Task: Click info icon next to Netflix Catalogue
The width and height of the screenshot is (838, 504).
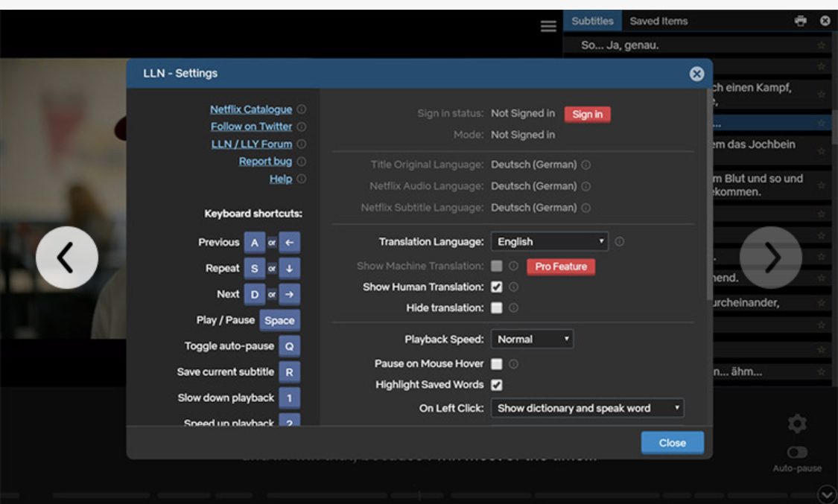Action: tap(302, 109)
